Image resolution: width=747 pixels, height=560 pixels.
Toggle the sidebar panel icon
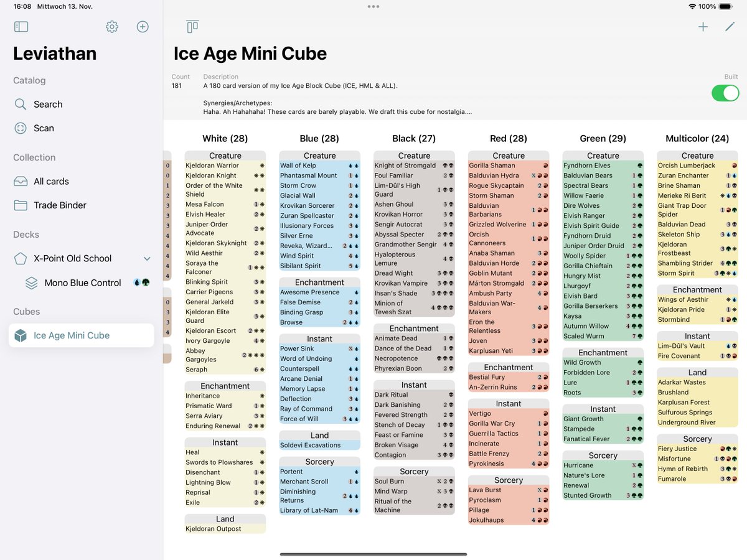pos(21,27)
